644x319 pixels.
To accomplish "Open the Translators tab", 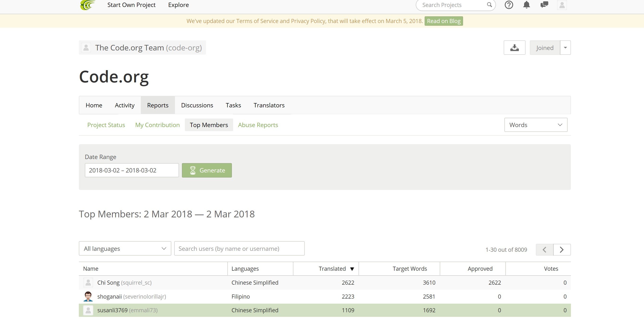I will (x=269, y=105).
